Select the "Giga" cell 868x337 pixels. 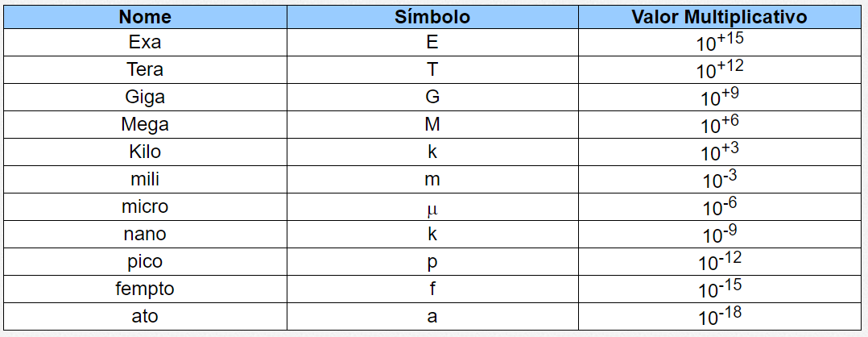(x=145, y=98)
